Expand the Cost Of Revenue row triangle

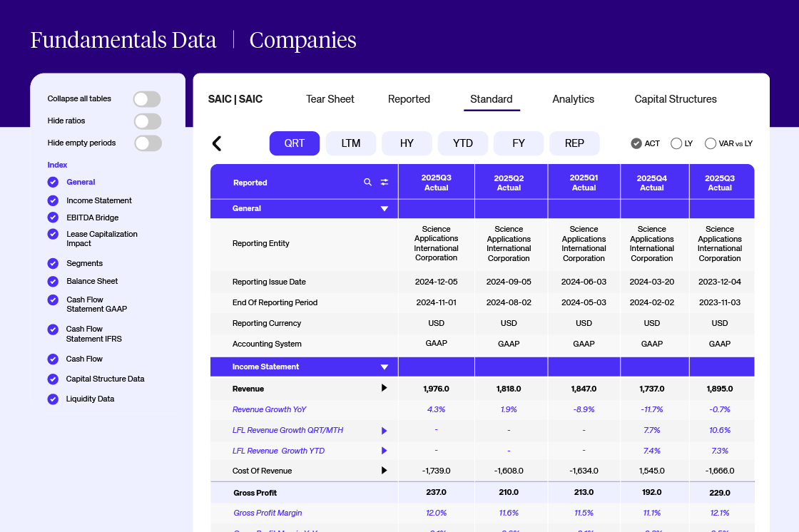385,471
